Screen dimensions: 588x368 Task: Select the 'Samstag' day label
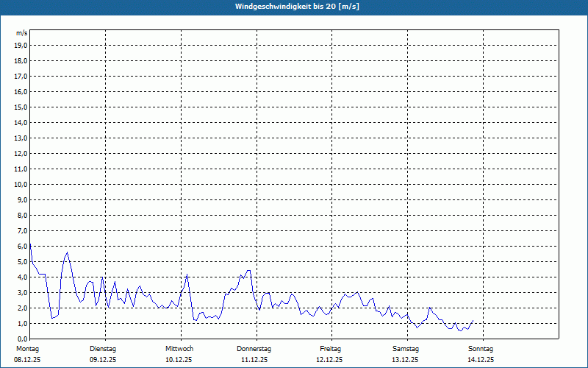pos(405,349)
